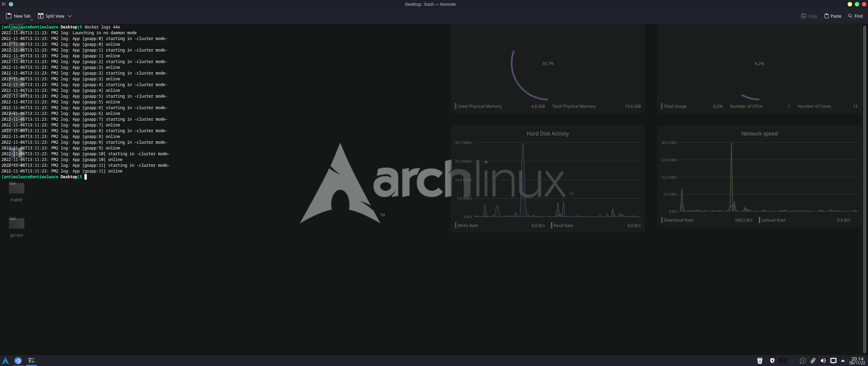Screen dimensions: 868x366
Task: Expand the New Tab profile dropdown arrow
Action: (x=32, y=20)
